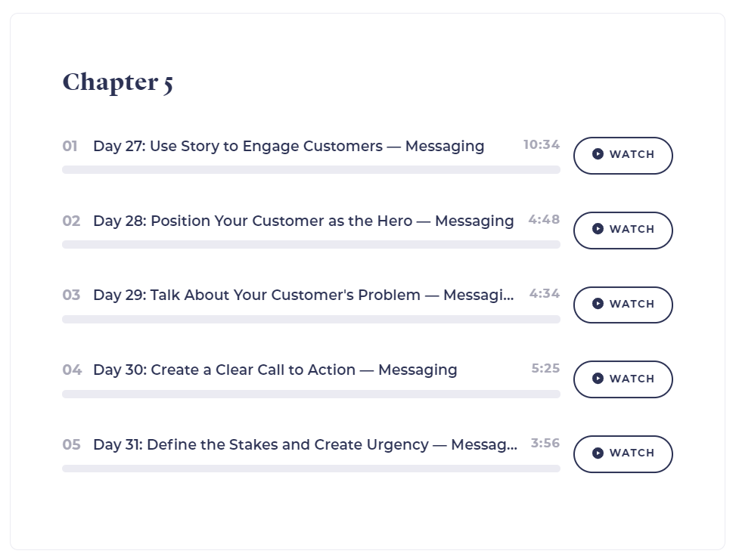Watch Day 31: Define the Stakes lesson
Viewport: 739px width, 560px height.
623,454
